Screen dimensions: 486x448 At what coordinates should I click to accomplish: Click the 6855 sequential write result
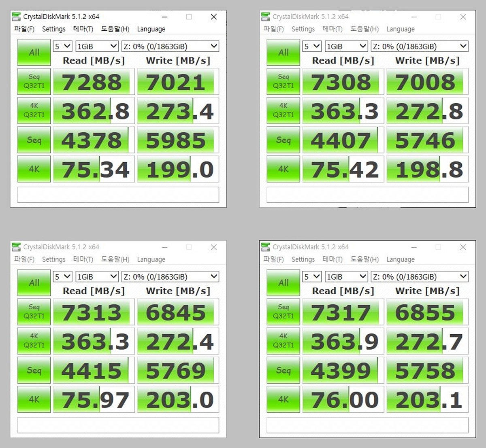click(428, 312)
